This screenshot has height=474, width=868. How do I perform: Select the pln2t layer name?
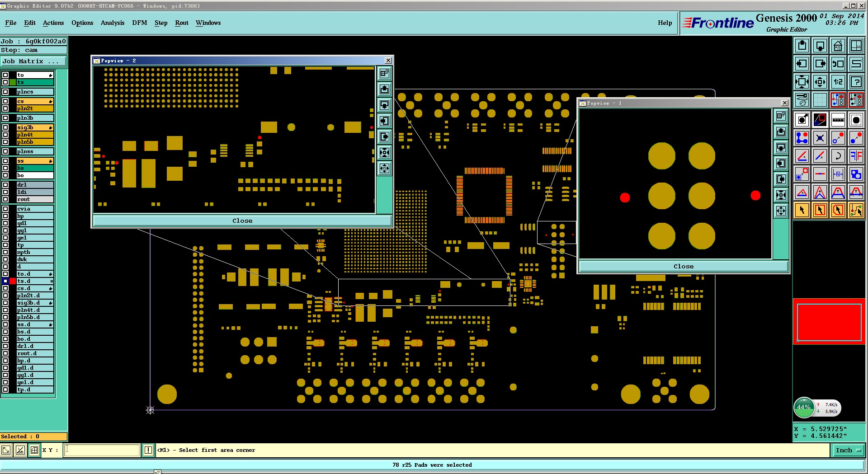point(35,108)
